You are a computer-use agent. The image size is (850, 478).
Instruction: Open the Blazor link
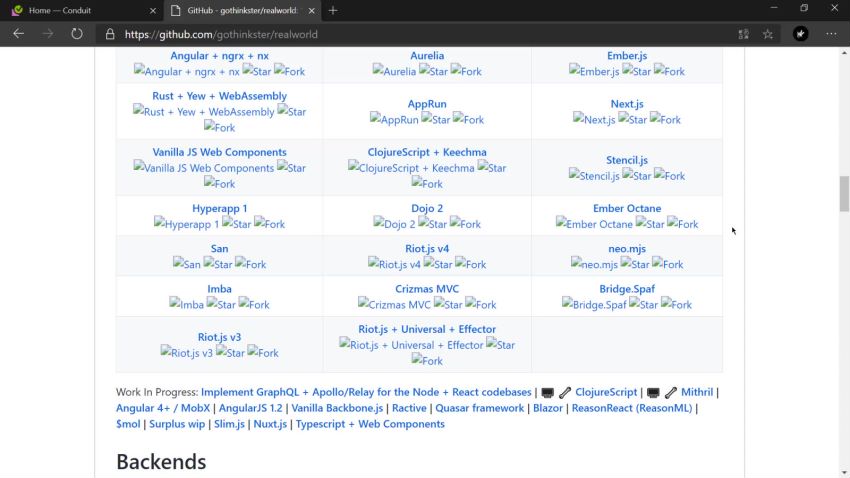pos(548,408)
